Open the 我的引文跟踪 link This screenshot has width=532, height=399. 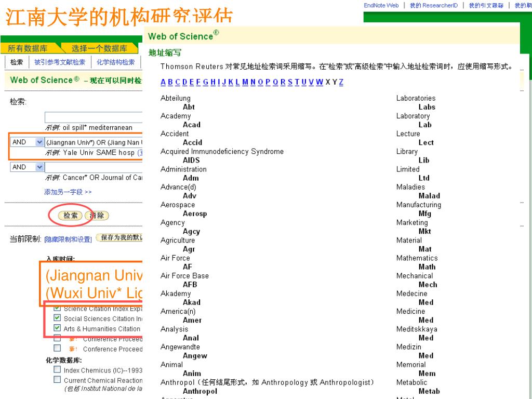tap(486, 5)
